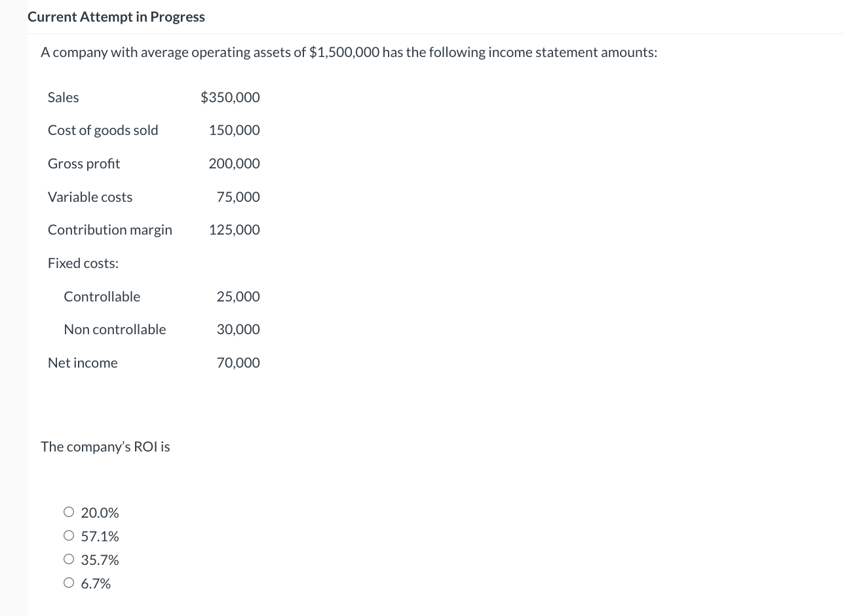This screenshot has height=616, width=844.
Task: Select the 57.1% answer option
Action: coord(100,536)
